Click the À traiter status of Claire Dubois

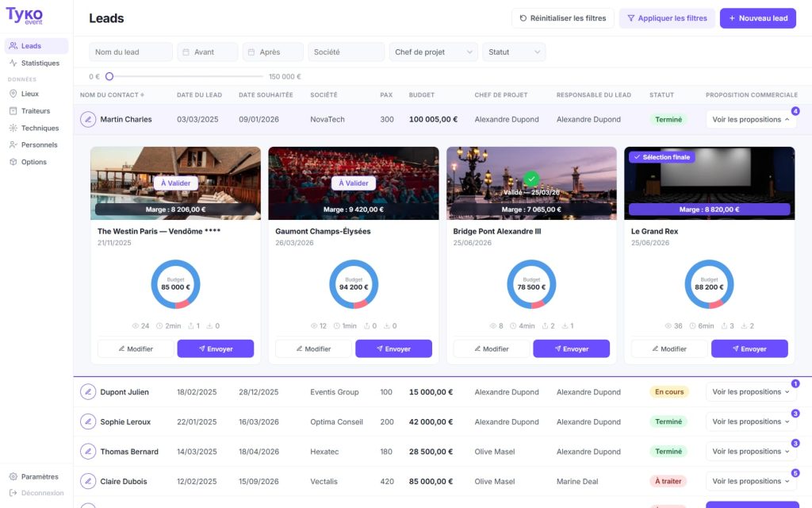pos(668,482)
